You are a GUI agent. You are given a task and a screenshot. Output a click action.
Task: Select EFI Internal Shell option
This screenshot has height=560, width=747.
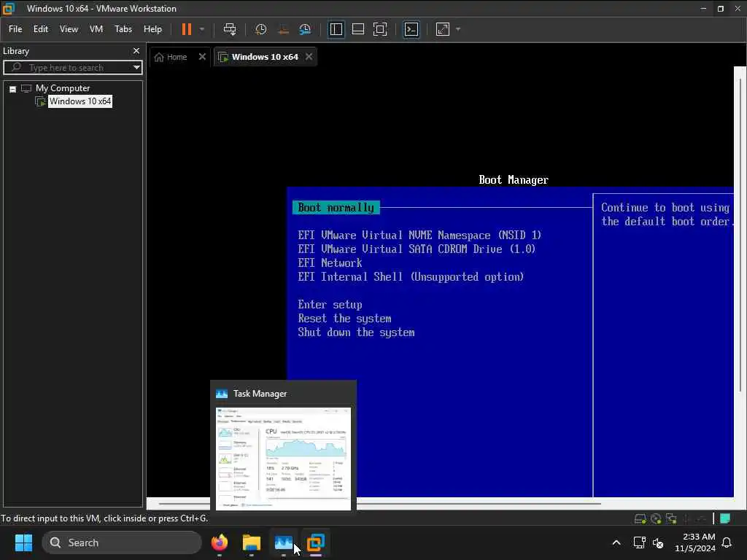pos(411,276)
